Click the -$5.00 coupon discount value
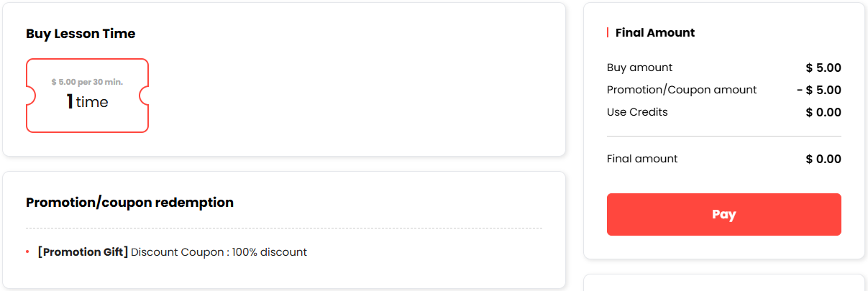The image size is (868, 291). [x=819, y=91]
